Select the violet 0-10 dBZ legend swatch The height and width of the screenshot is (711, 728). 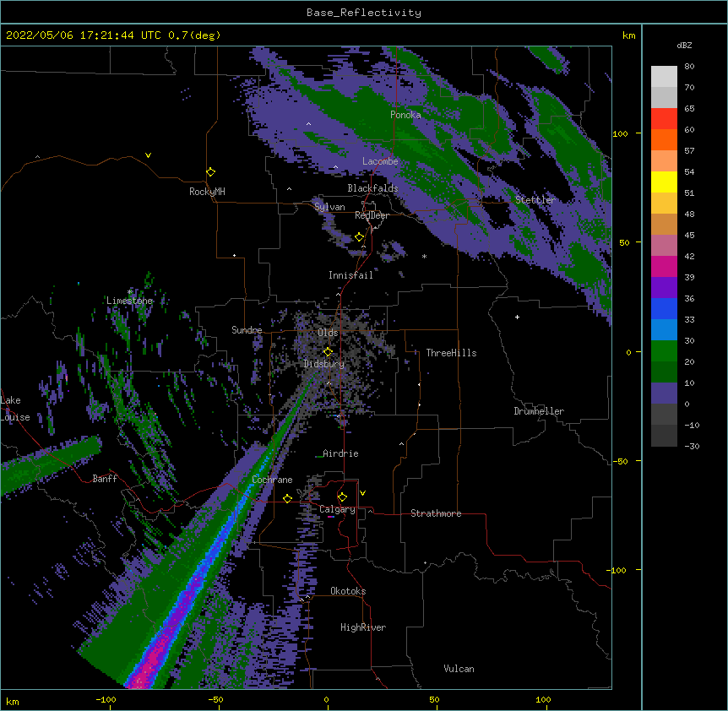click(664, 393)
